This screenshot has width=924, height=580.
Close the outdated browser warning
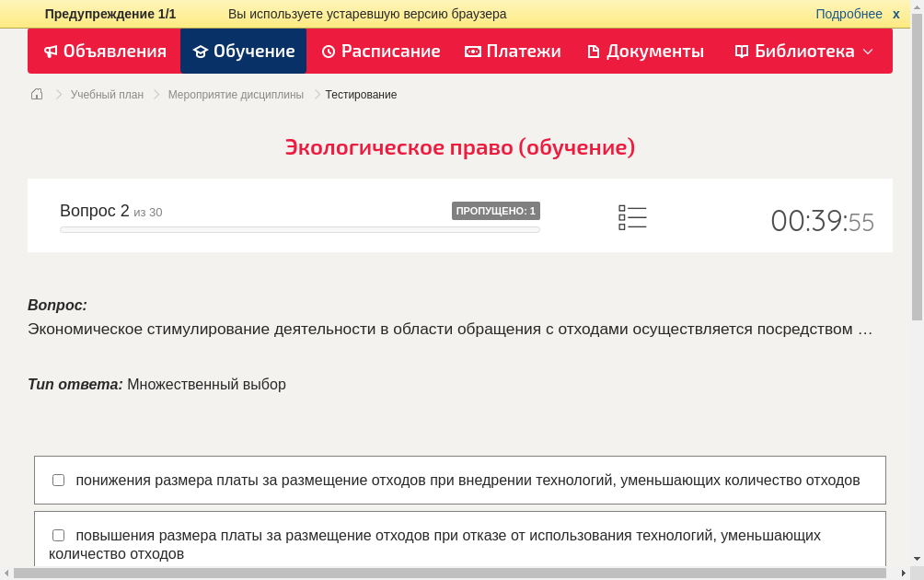(x=895, y=14)
